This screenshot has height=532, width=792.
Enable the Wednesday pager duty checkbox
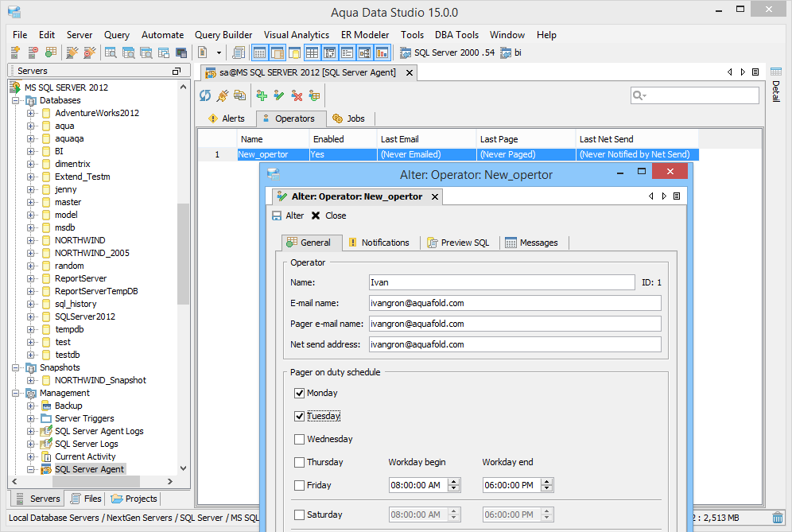tap(300, 439)
